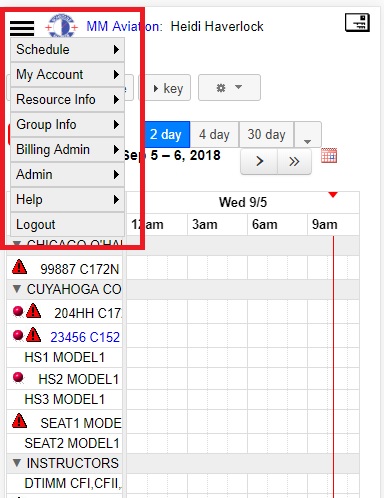Open the 23456 C152 resource link
This screenshot has height=498, width=384.
[85, 337]
